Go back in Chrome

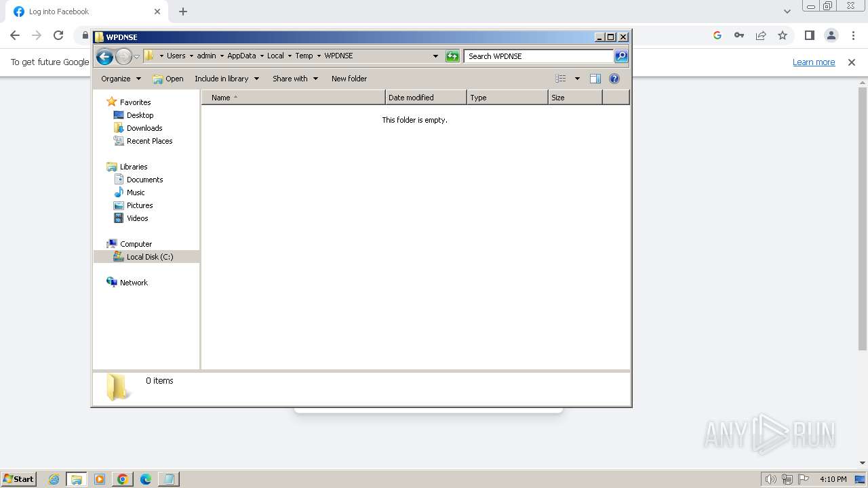coord(15,35)
